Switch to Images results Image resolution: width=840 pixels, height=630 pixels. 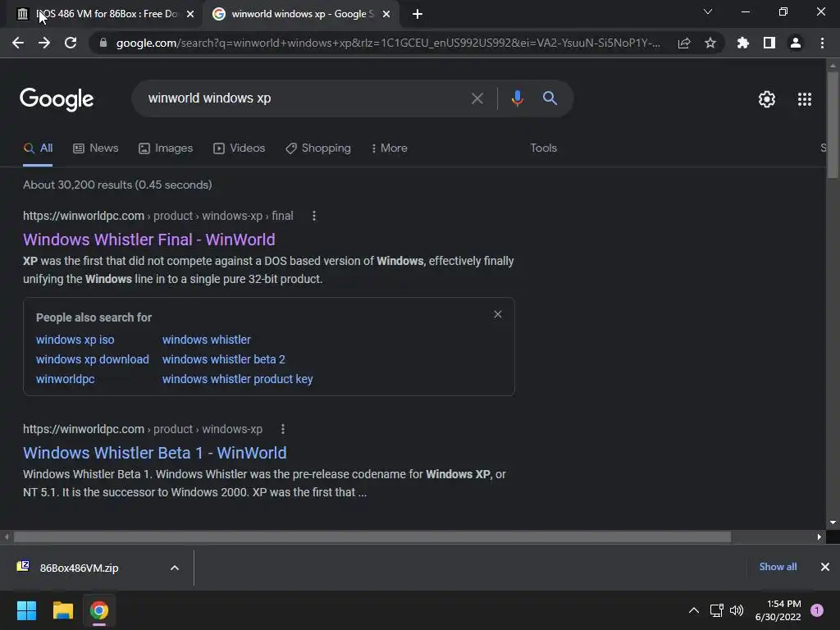[166, 148]
